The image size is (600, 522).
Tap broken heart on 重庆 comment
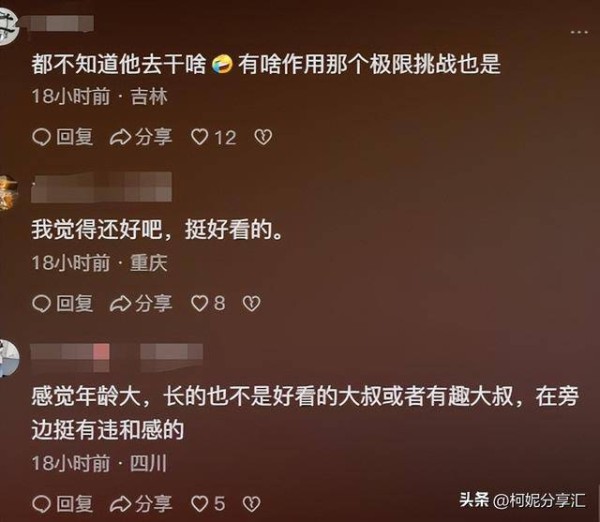[x=251, y=303]
